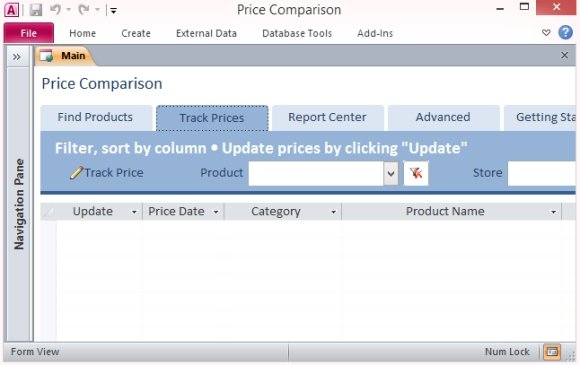Expand the Product combo box arrow
580x365 pixels.
[391, 173]
